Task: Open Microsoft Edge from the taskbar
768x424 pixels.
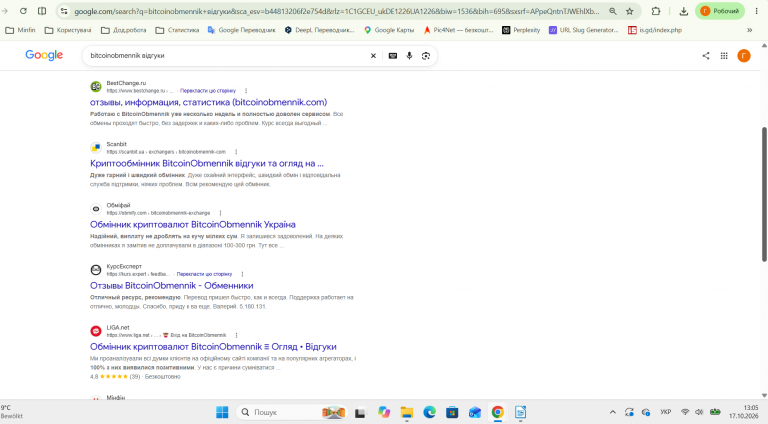Action: pos(430,412)
